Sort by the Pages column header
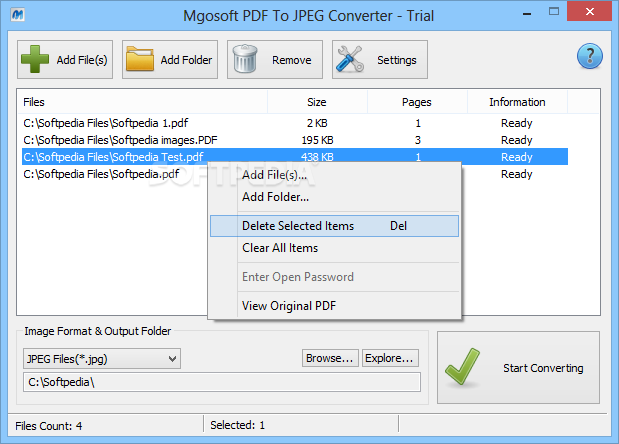 [417, 102]
